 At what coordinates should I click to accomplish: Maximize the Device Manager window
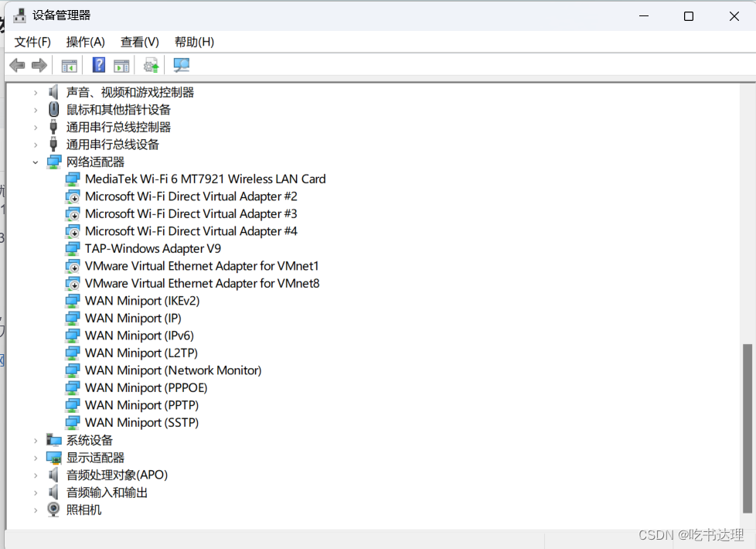pos(689,16)
